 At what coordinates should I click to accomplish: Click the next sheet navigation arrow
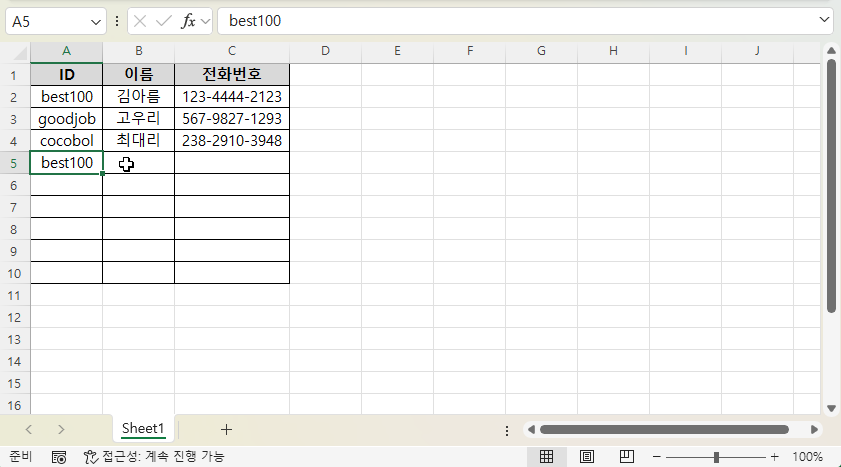[x=61, y=429]
